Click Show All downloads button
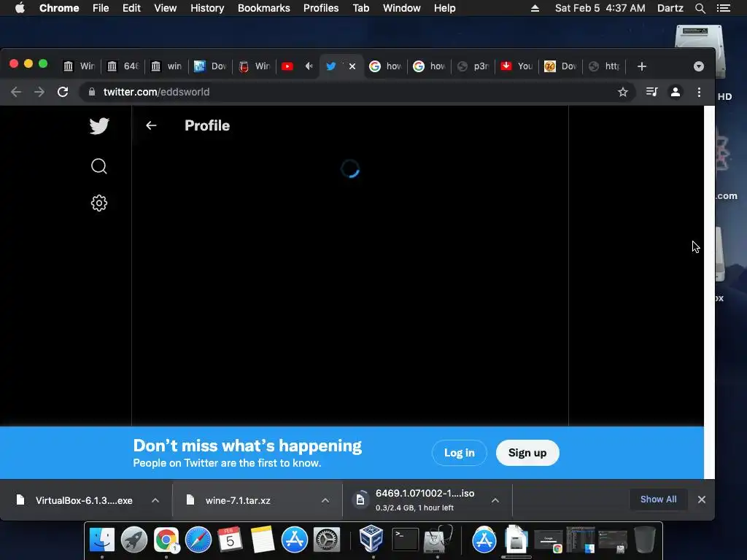This screenshot has height=560, width=747. coord(659,499)
